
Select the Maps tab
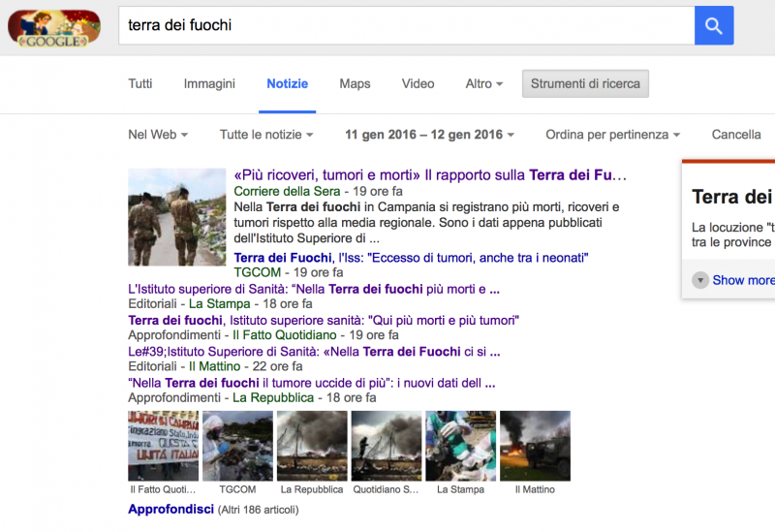(355, 83)
